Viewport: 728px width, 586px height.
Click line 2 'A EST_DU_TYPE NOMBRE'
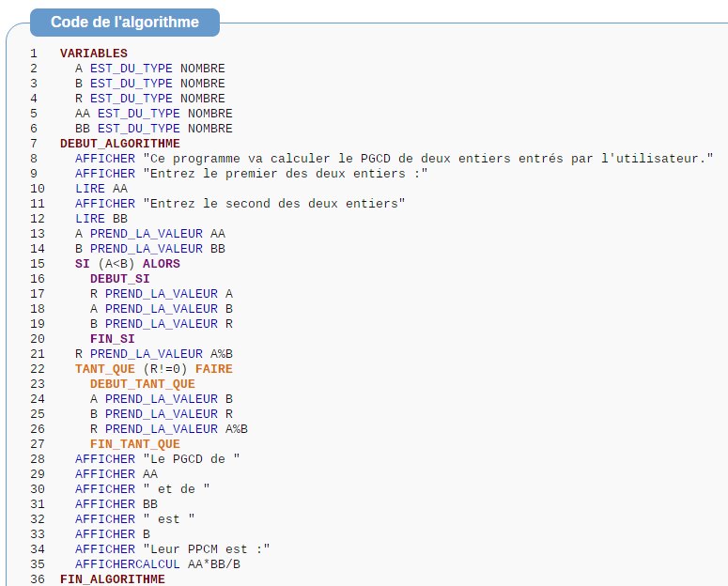(x=150, y=69)
